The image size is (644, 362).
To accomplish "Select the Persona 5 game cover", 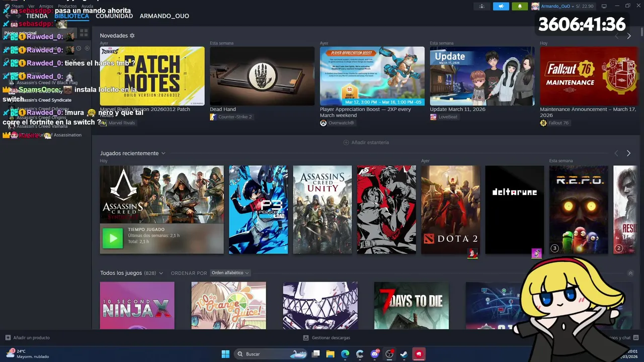I will click(386, 210).
